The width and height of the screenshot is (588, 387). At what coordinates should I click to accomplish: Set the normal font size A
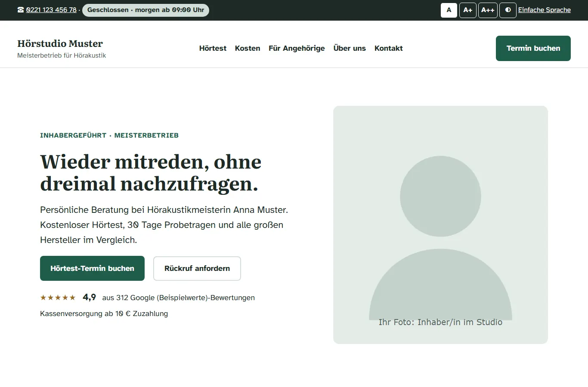(449, 10)
